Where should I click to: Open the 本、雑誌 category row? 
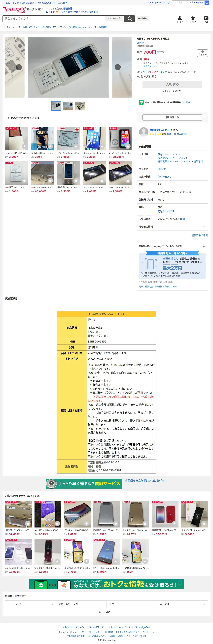tap(182, 604)
